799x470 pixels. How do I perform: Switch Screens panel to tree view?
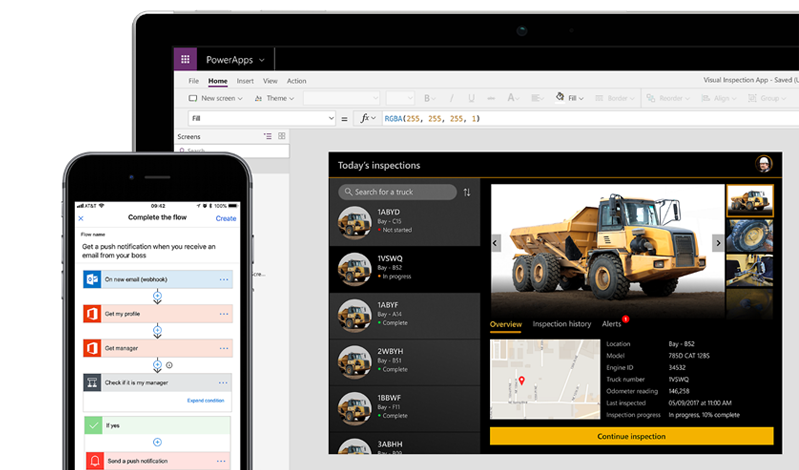pos(268,136)
